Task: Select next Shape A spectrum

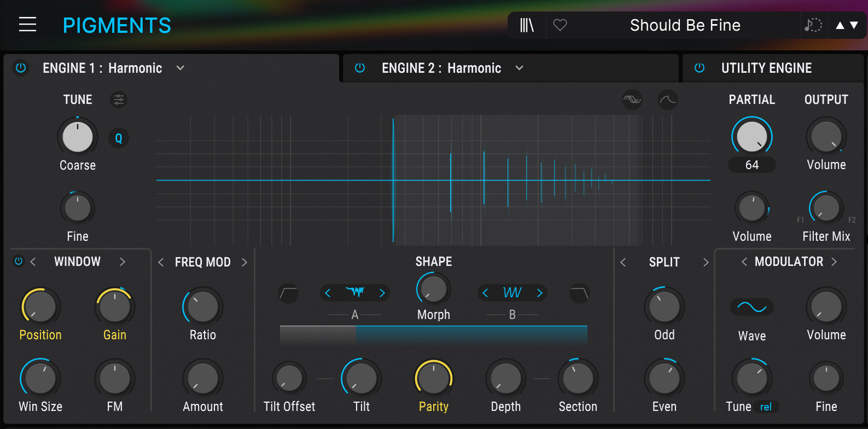Action: (x=382, y=293)
